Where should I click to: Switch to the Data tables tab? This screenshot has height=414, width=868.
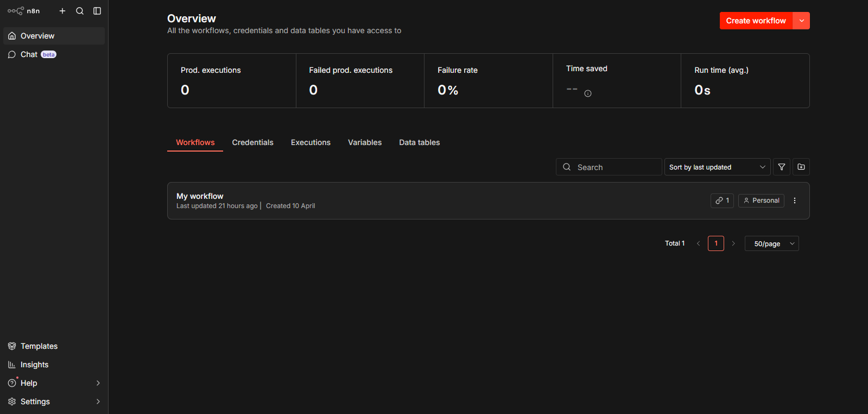tap(420, 142)
